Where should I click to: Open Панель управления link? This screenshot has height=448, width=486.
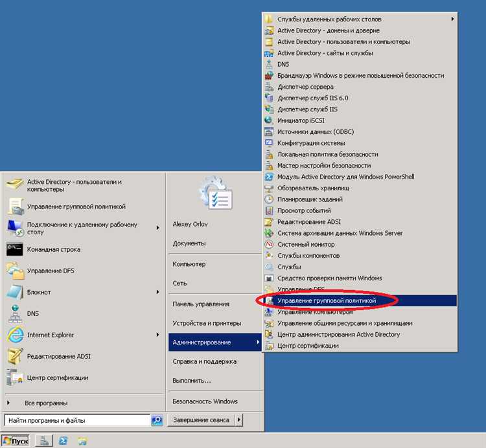pos(201,304)
